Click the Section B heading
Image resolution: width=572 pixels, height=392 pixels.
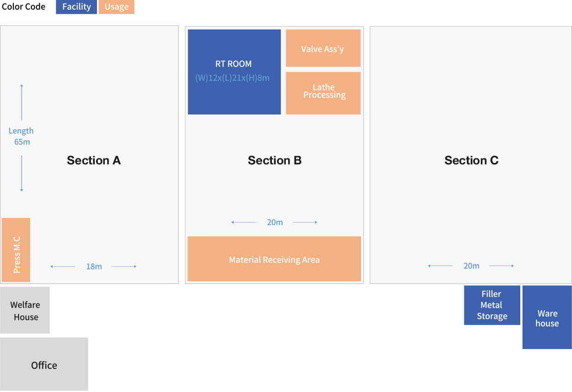pos(275,160)
